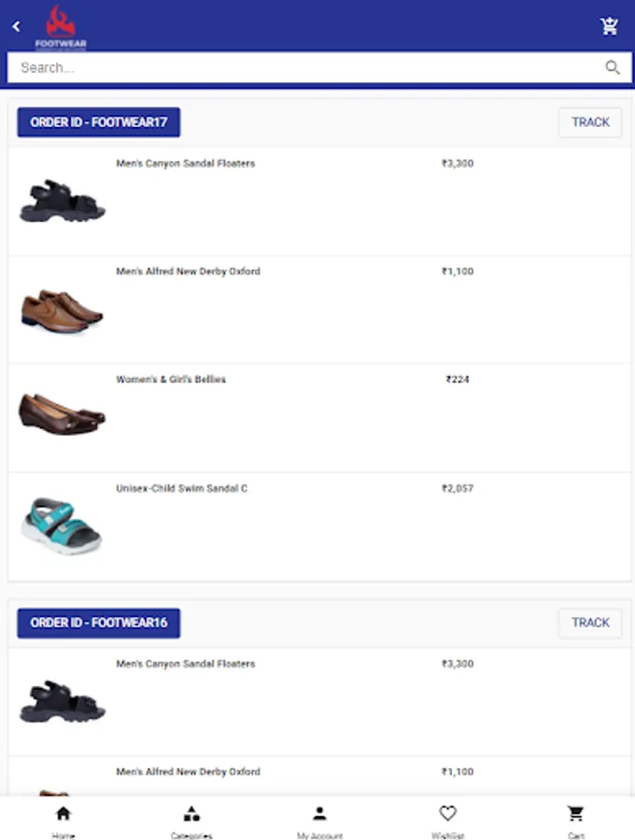Select the ORDER ID - FOOTWEAR16 label
The width and height of the screenshot is (635, 840).
[98, 623]
